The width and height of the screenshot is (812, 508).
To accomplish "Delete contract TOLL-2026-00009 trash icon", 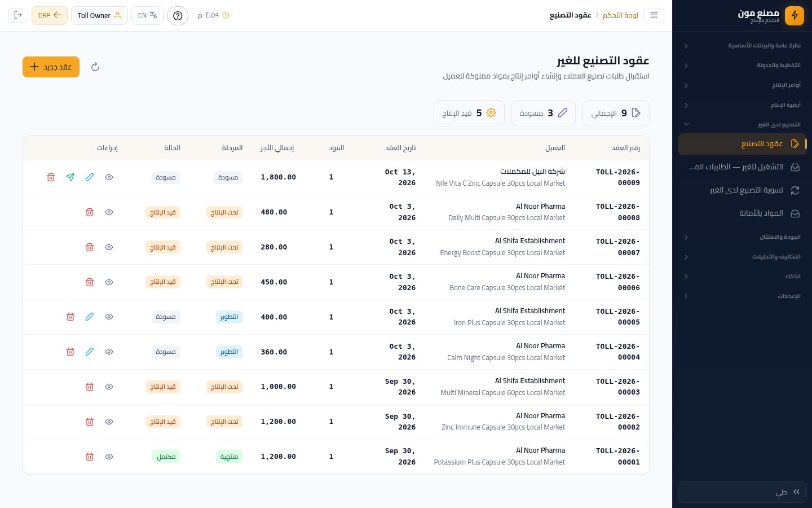I will 51,177.
